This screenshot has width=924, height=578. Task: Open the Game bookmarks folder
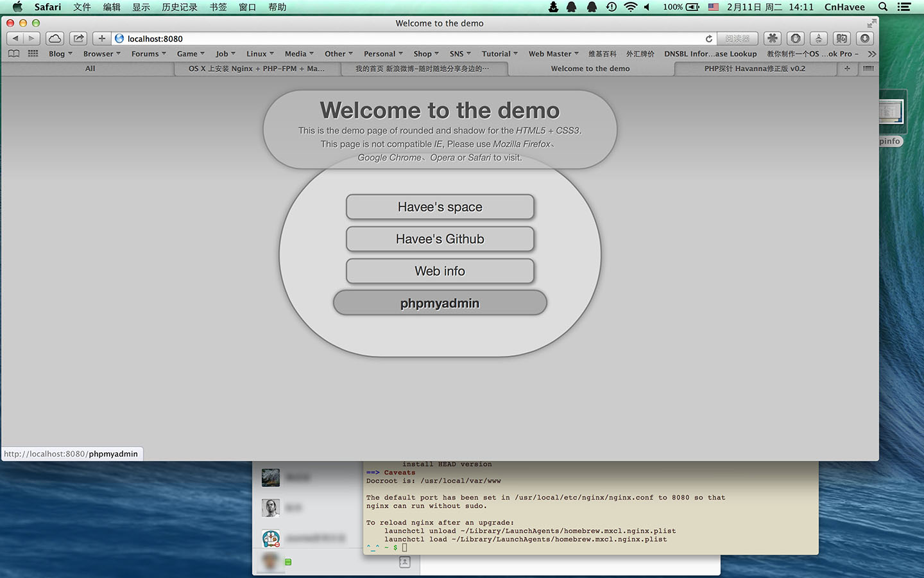click(x=191, y=54)
